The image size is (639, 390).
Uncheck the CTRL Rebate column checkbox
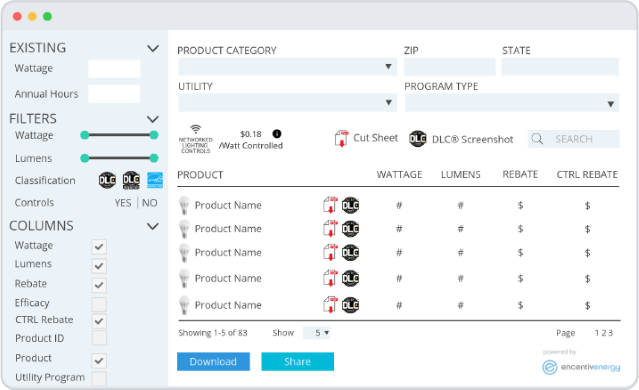tap(99, 321)
